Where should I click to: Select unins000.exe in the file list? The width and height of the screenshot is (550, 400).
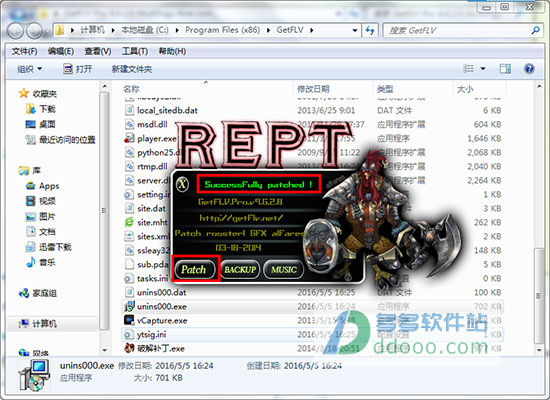[x=161, y=306]
